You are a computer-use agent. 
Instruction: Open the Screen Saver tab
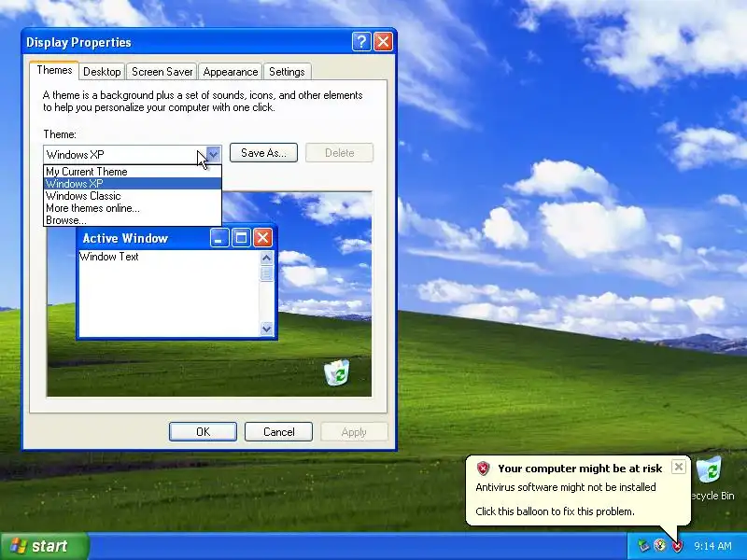coord(162,72)
